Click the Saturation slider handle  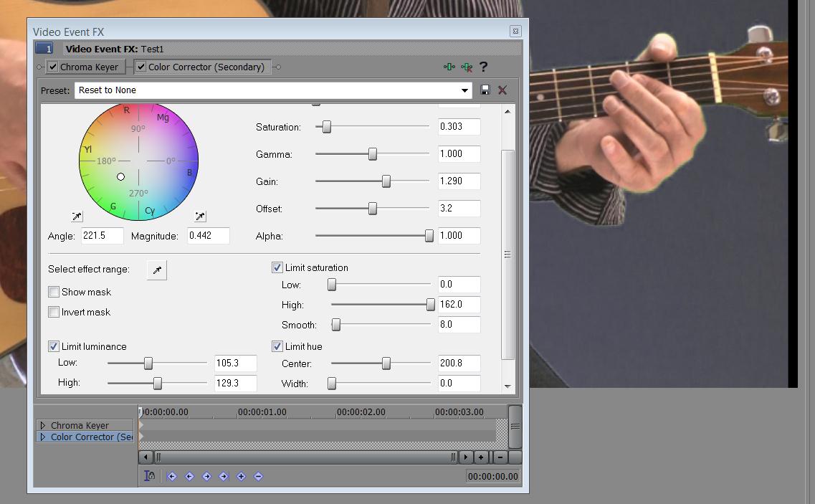point(326,126)
